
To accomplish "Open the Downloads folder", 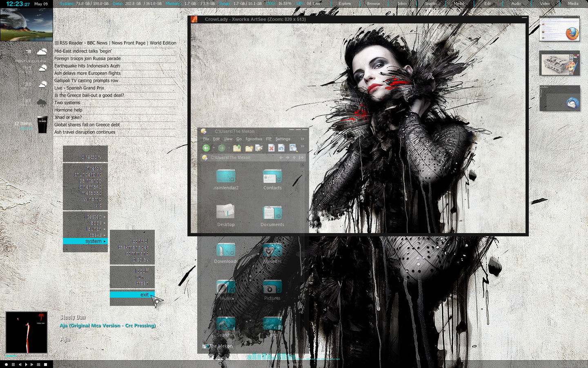I will coord(226,252).
